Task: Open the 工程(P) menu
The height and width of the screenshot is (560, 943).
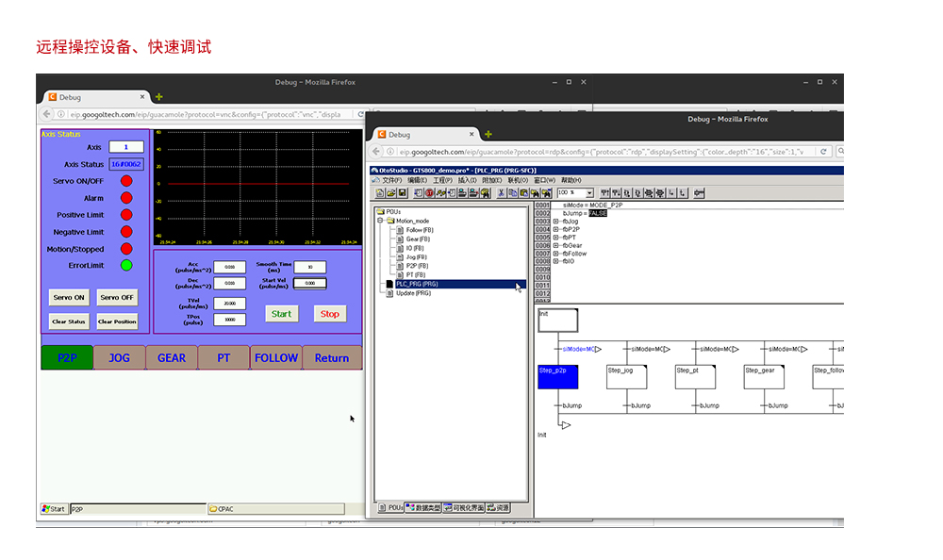Action: tap(442, 180)
